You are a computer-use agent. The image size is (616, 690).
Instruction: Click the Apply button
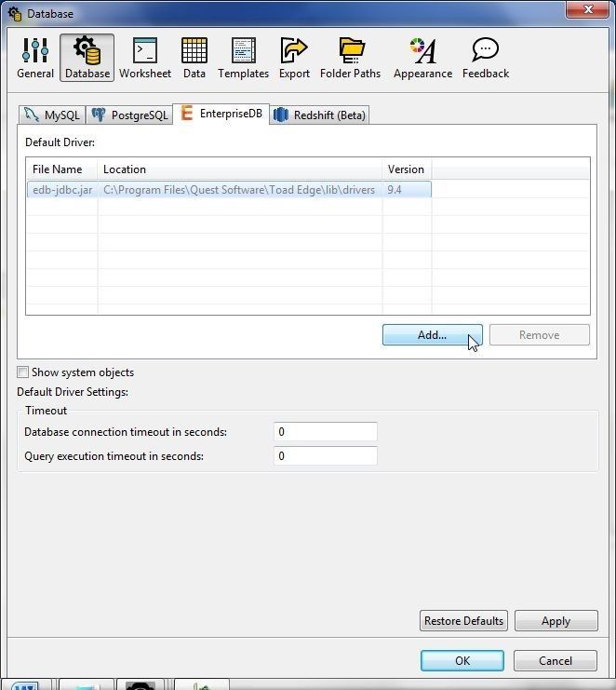point(556,620)
